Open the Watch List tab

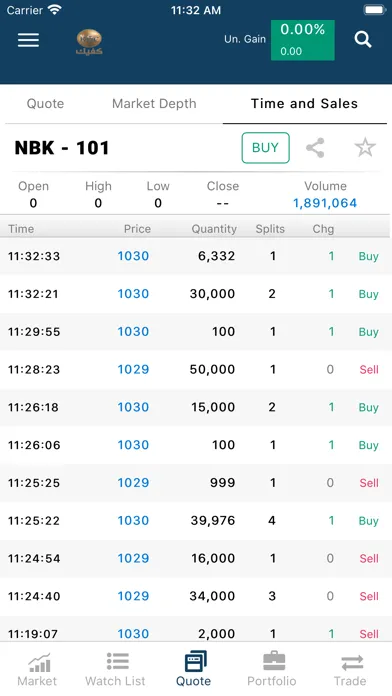point(115,669)
